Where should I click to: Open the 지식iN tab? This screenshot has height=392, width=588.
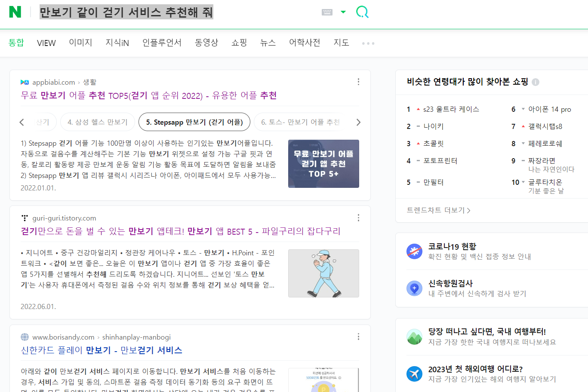tap(117, 43)
